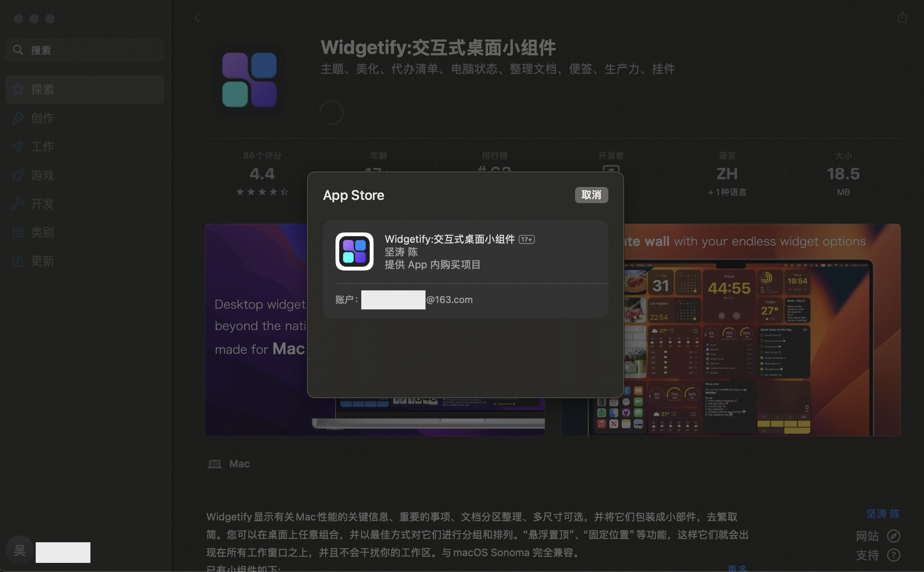The height and width of the screenshot is (572, 924).
Task: Click the 支持 question mark icon
Action: pyautogui.click(x=893, y=555)
